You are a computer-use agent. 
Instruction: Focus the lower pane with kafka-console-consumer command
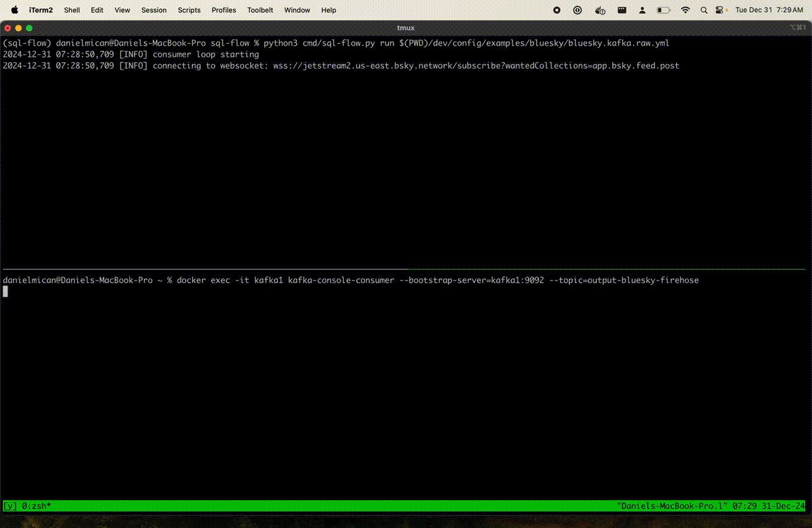click(x=406, y=381)
